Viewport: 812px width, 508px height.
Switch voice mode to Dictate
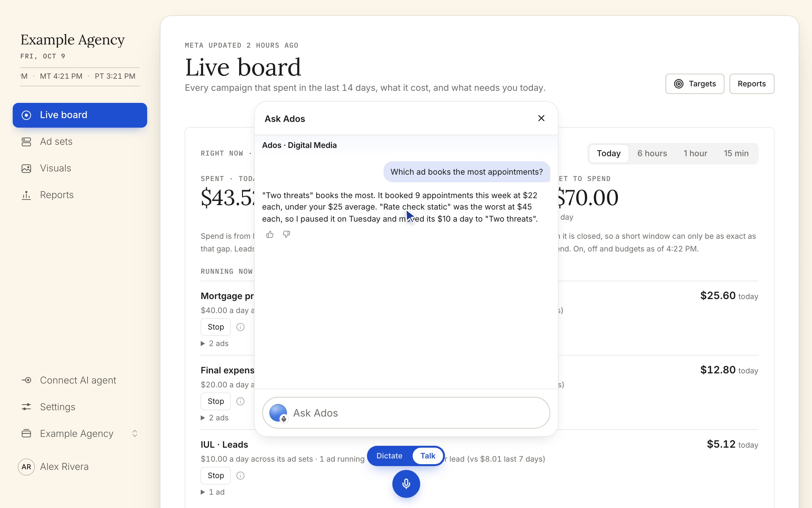[389, 456]
